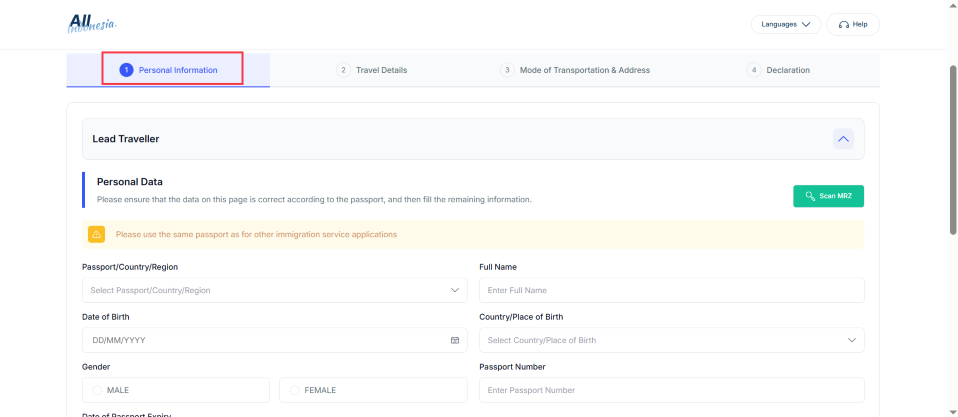Screen dimensions: 958x417
Task: Click the Personal Data heading
Action: pos(130,182)
